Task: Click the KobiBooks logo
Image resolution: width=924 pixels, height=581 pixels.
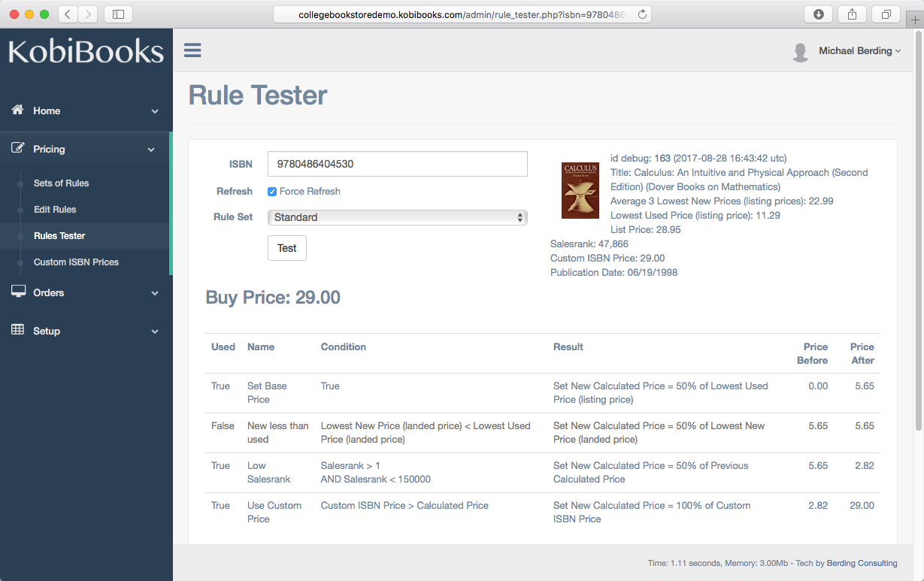Action: click(86, 51)
